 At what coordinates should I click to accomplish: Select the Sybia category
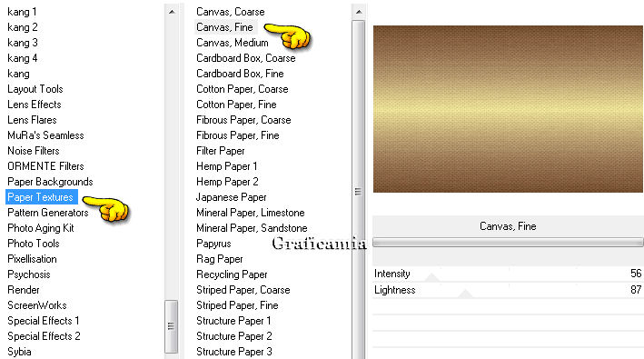coord(19,352)
